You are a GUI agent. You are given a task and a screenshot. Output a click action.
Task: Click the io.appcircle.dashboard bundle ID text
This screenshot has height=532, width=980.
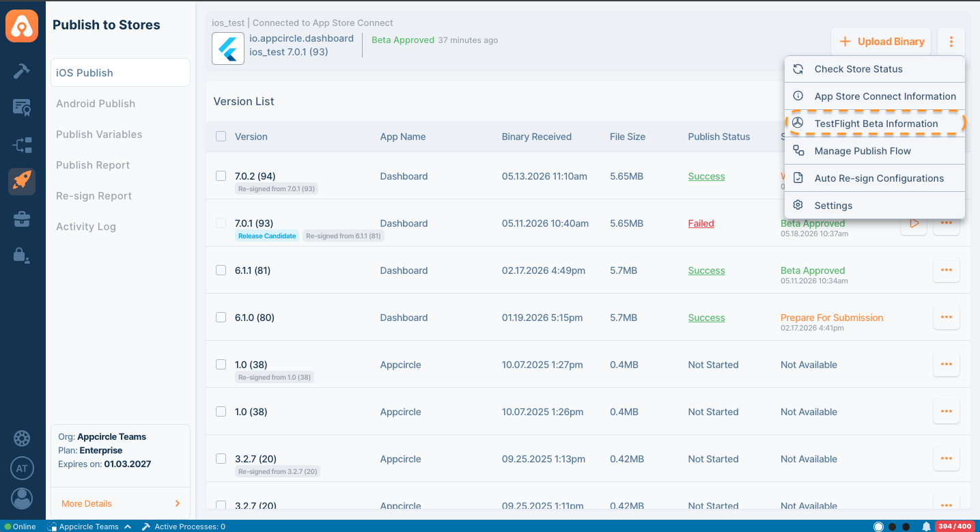pos(301,38)
